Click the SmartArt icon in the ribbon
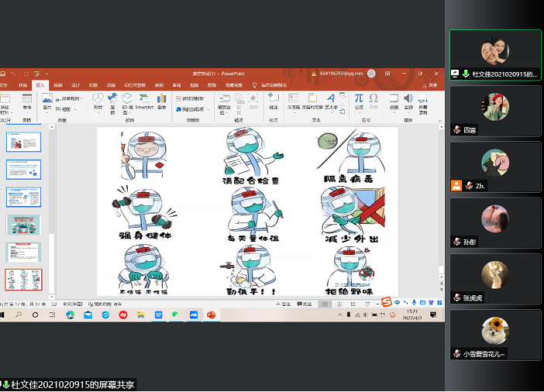This screenshot has width=544, height=392. [143, 101]
